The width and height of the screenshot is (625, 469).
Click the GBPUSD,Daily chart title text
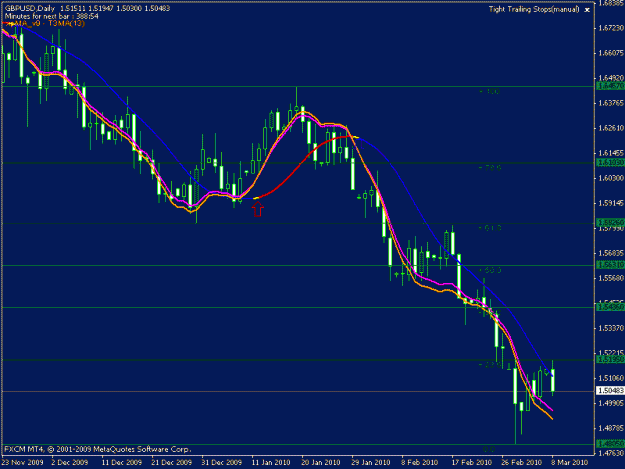(30, 8)
